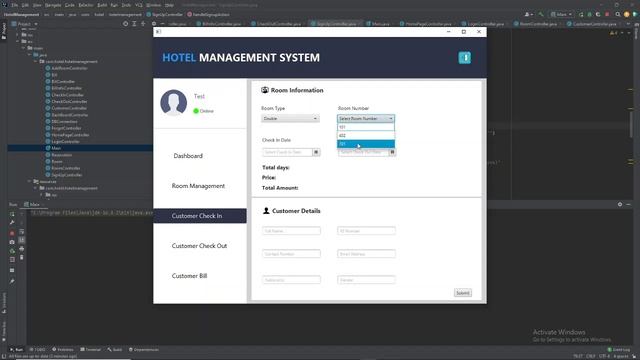
Task: Select DBConnection in the project tree
Action: point(62,122)
